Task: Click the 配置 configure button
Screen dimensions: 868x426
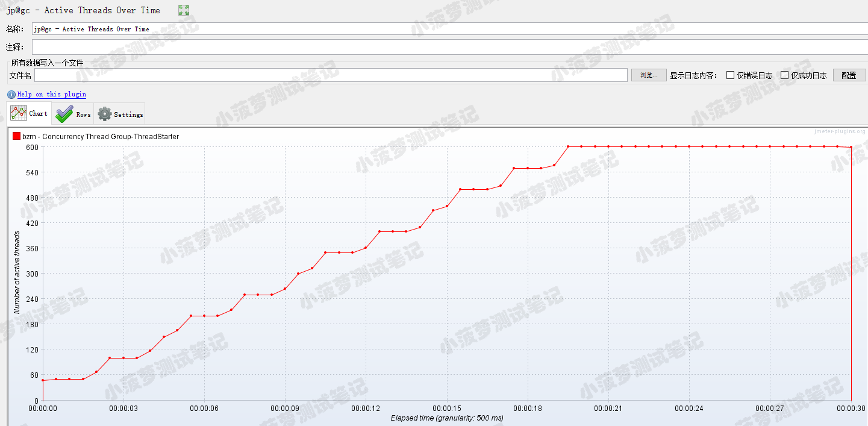Action: [849, 75]
